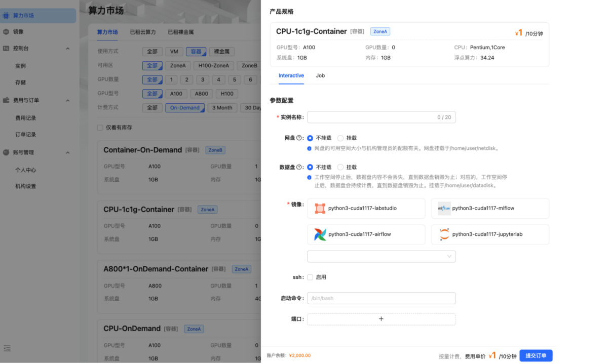Collapse the 费用与订单 sidebar section

pyautogui.click(x=68, y=100)
